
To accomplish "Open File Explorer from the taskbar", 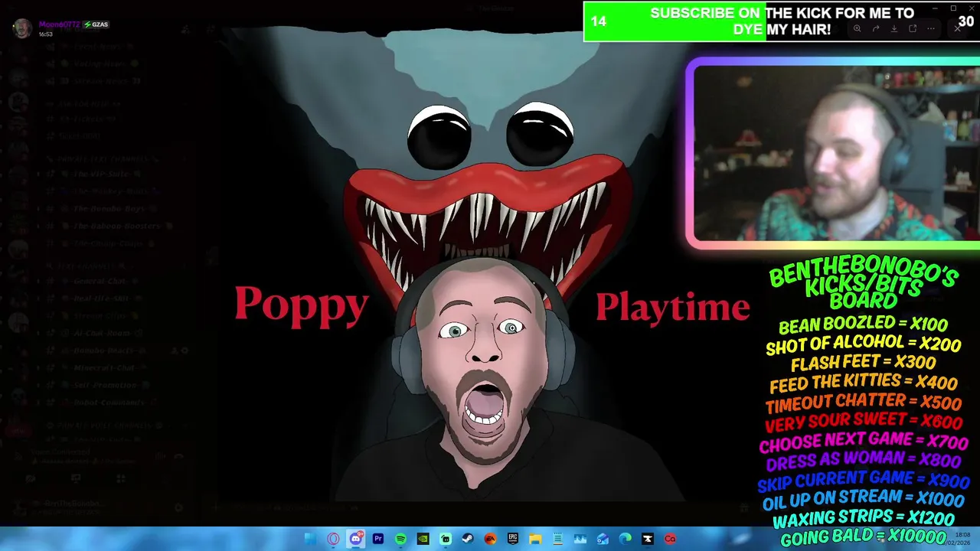I will [x=535, y=539].
